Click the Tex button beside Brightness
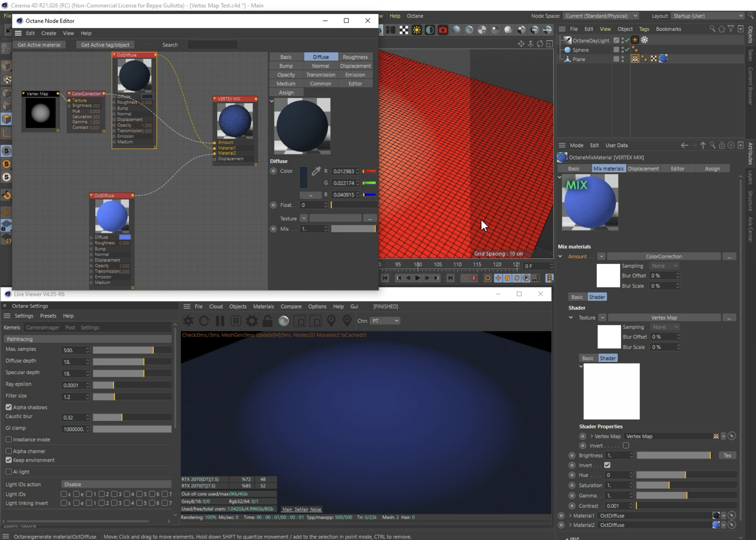Screen dimensions: 756x540 point(727,456)
